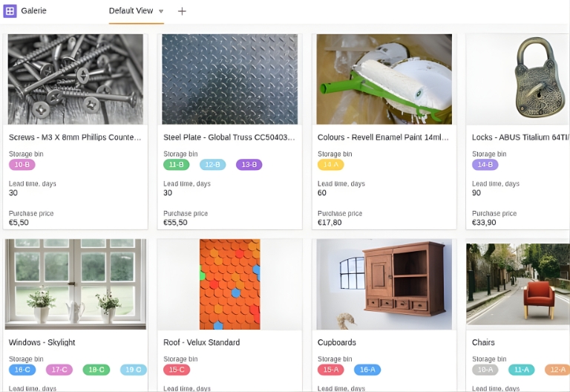The image size is (570, 392).
Task: Select the green 11-B bin tag
Action: click(177, 165)
